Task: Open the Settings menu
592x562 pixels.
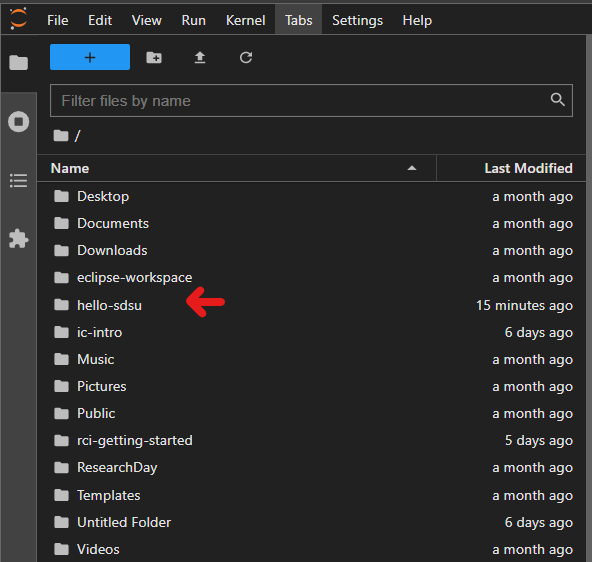Action: [x=357, y=20]
